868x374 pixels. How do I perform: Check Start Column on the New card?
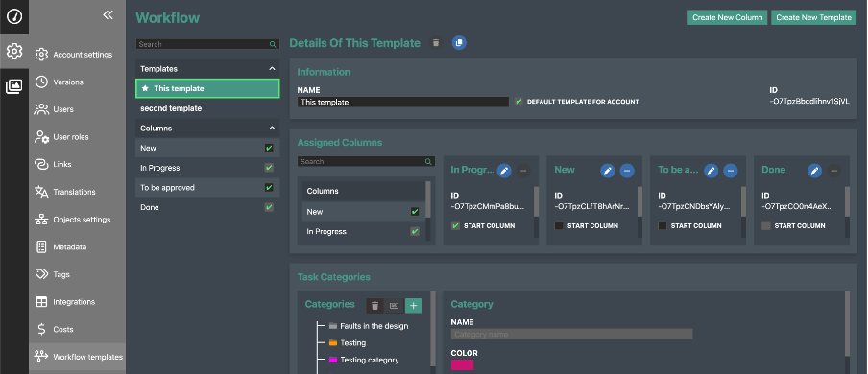point(559,225)
